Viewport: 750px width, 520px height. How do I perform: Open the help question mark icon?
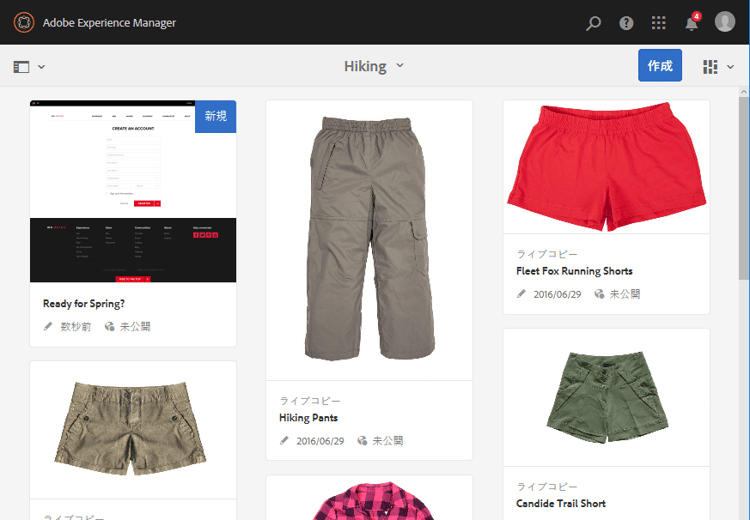point(626,23)
